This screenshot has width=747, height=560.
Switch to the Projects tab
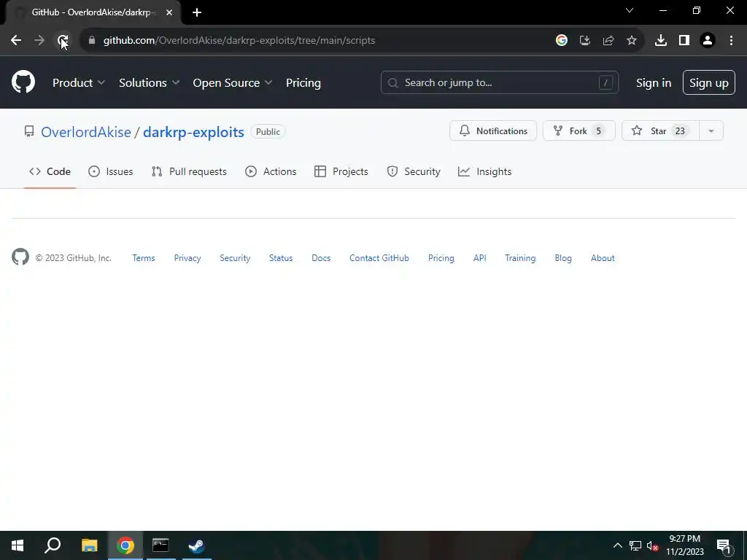[x=341, y=171]
